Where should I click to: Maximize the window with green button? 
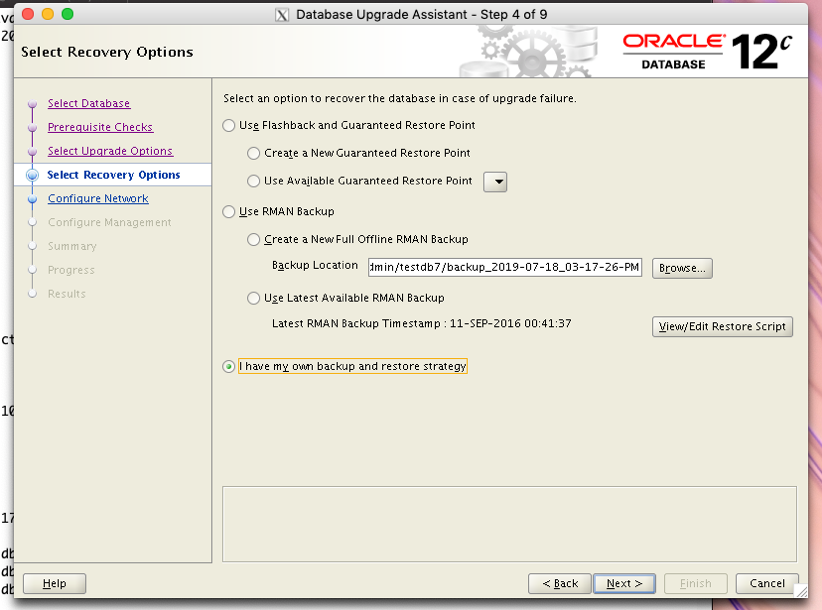pyautogui.click(x=68, y=14)
